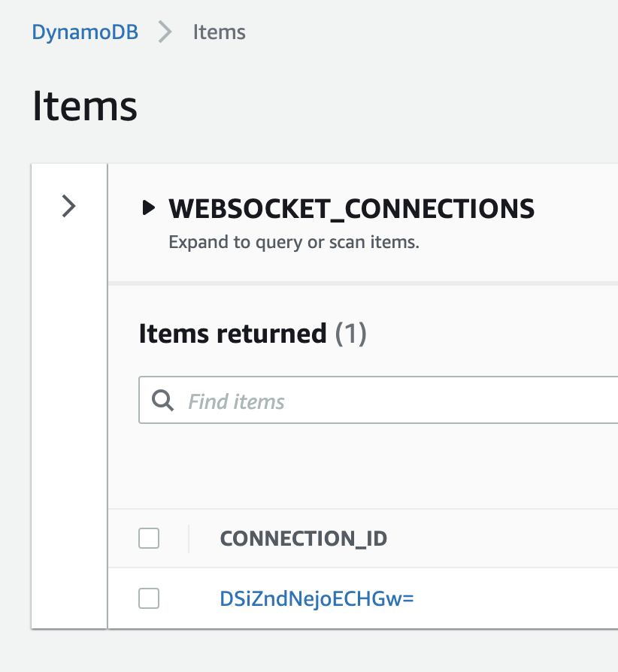Click the DSiZndNejoECHGw= table row

click(363, 598)
